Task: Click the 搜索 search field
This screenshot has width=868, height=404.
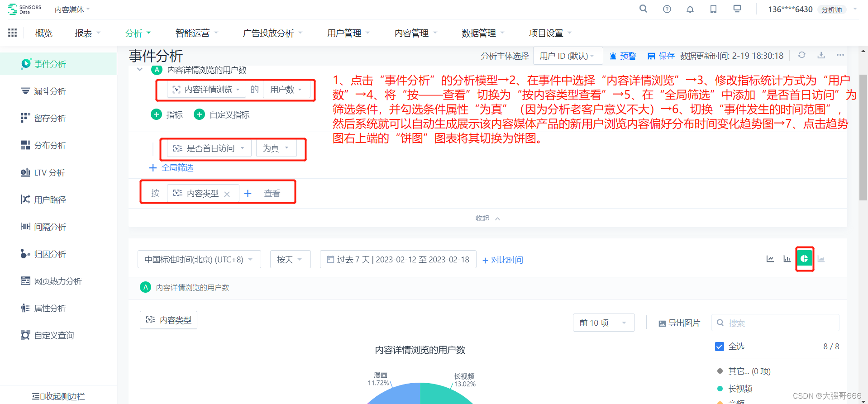Action: tap(775, 323)
